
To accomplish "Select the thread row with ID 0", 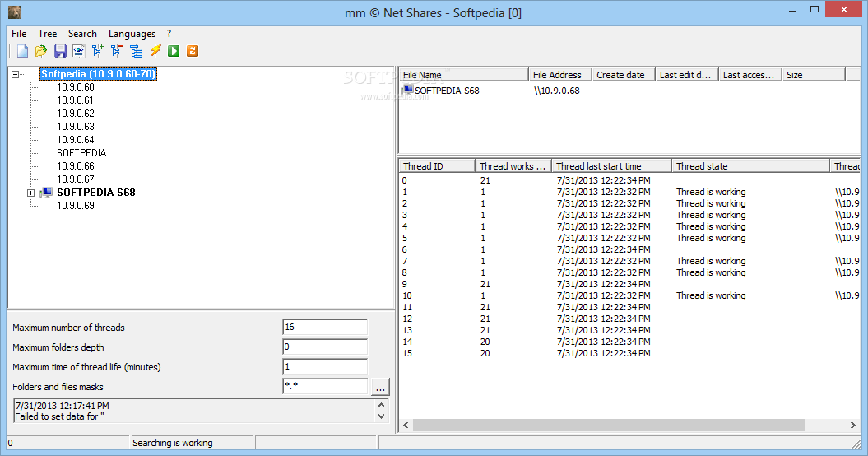I will coord(629,180).
